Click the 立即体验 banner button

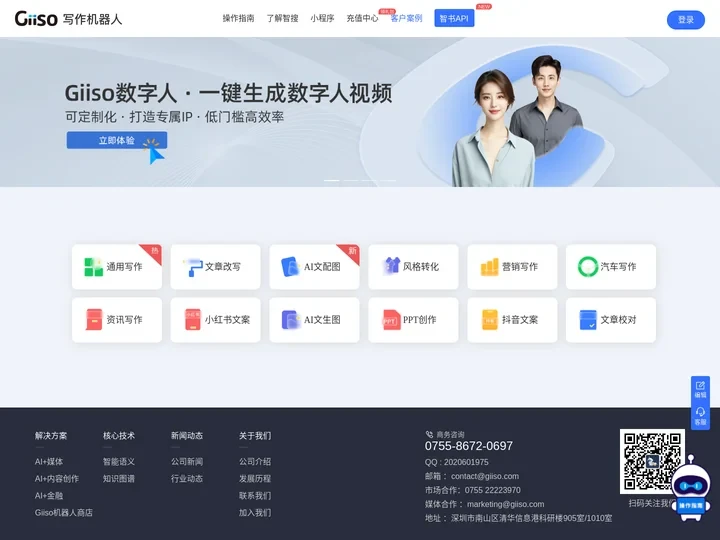pos(117,141)
